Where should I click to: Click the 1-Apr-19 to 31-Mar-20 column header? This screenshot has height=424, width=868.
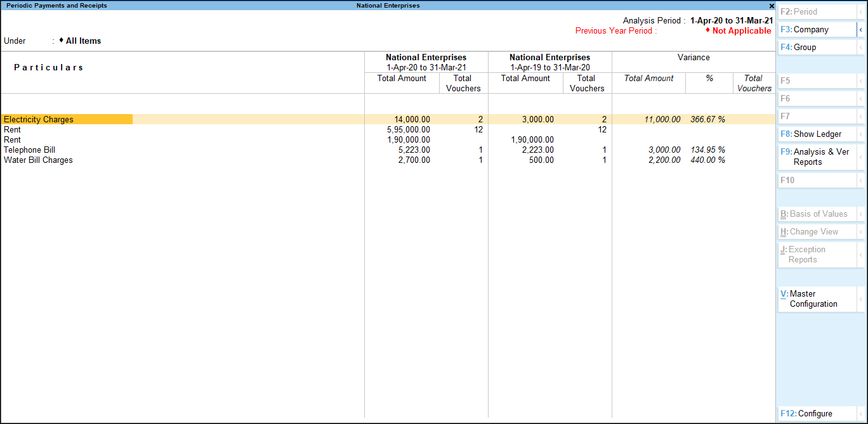[x=550, y=67]
